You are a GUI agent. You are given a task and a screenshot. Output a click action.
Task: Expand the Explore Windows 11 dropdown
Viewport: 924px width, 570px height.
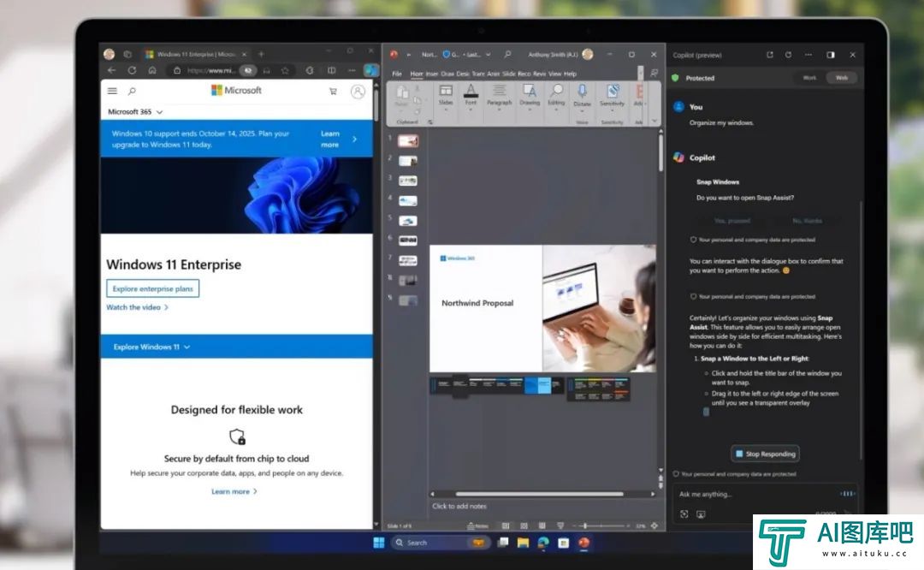(152, 347)
